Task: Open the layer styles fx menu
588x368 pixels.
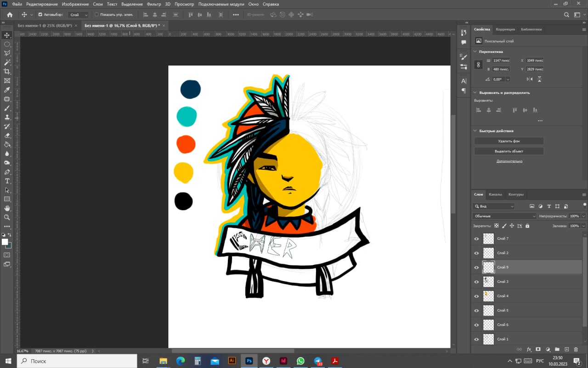Action: tap(529, 350)
